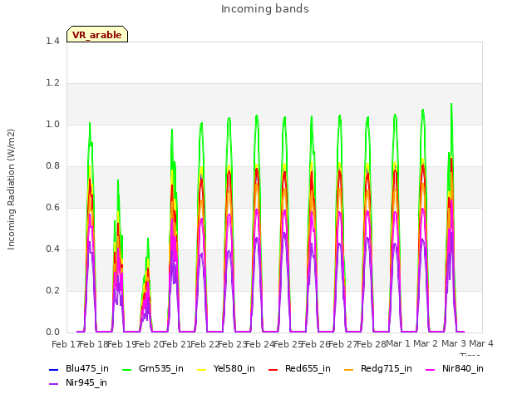Select the Yel580_in legend label

(234, 368)
